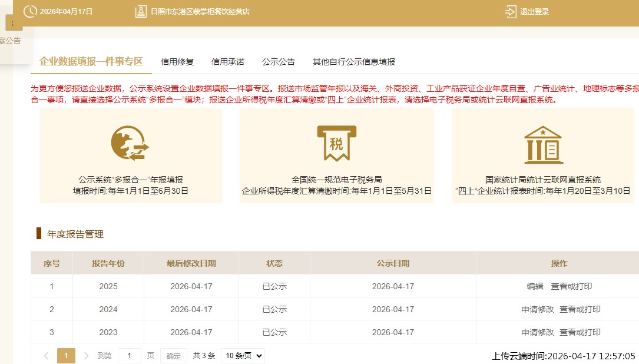Image resolution: width=639 pixels, height=364 pixels.
Task: Click the previous page chevron in pagination
Action: tap(47, 355)
